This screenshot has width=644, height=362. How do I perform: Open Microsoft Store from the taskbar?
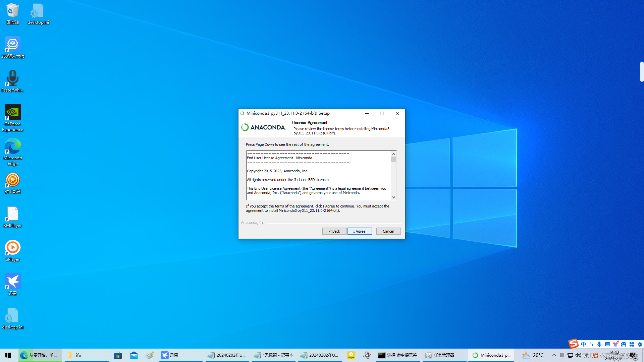click(x=118, y=355)
